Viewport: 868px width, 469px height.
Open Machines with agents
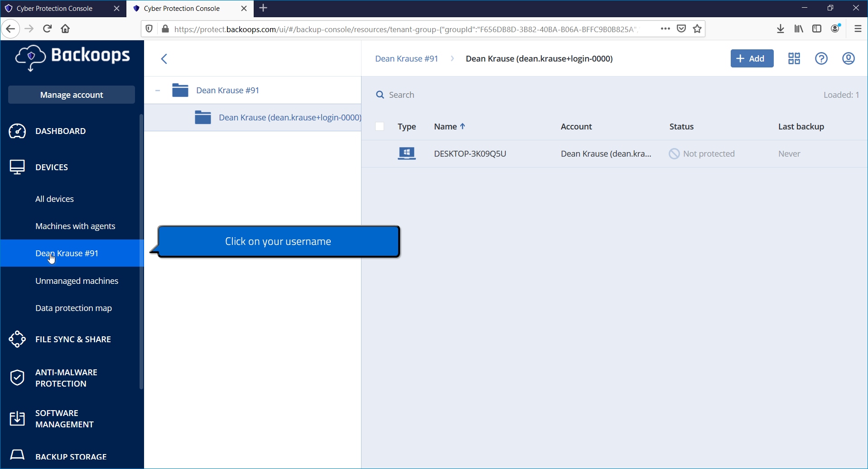pyautogui.click(x=75, y=226)
